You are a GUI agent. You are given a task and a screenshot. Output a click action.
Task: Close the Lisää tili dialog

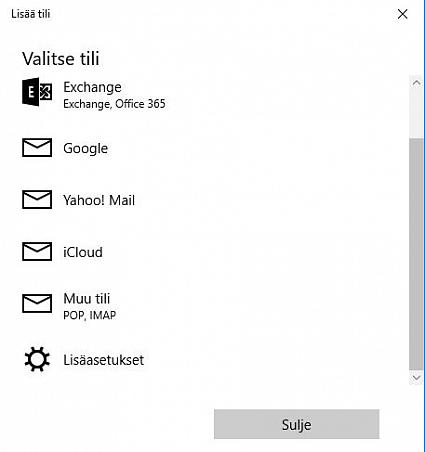[x=403, y=14]
